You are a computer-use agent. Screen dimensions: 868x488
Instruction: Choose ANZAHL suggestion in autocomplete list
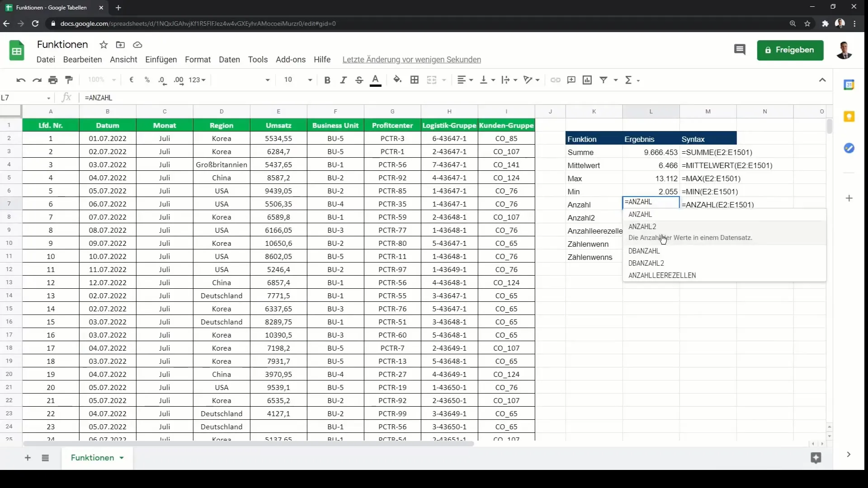pos(724,215)
